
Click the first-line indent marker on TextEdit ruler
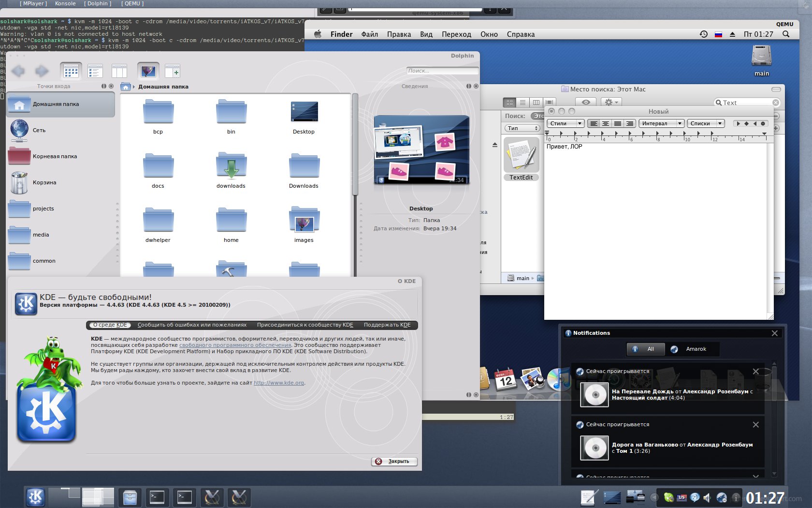click(547, 132)
